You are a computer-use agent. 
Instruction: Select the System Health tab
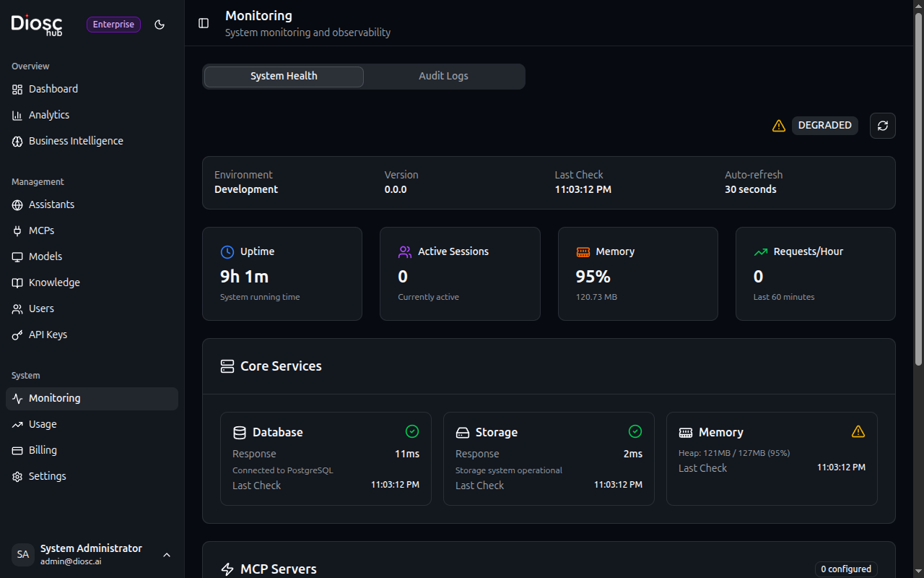click(x=284, y=76)
